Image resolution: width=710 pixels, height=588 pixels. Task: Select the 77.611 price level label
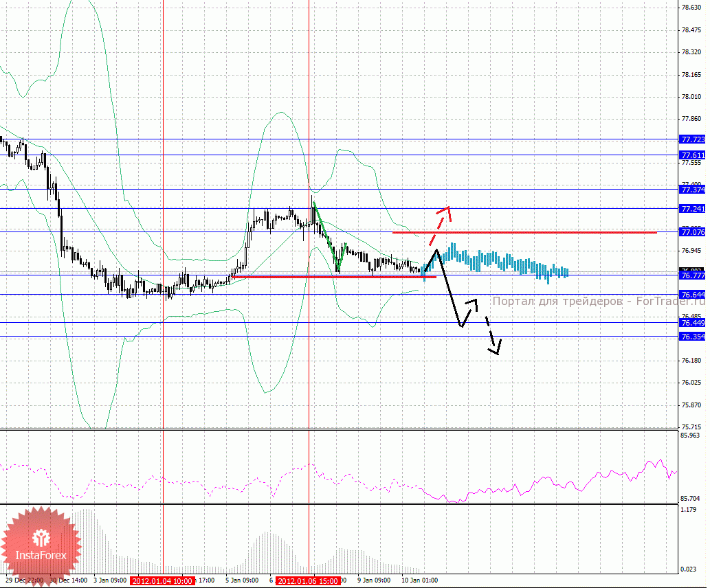click(693, 155)
